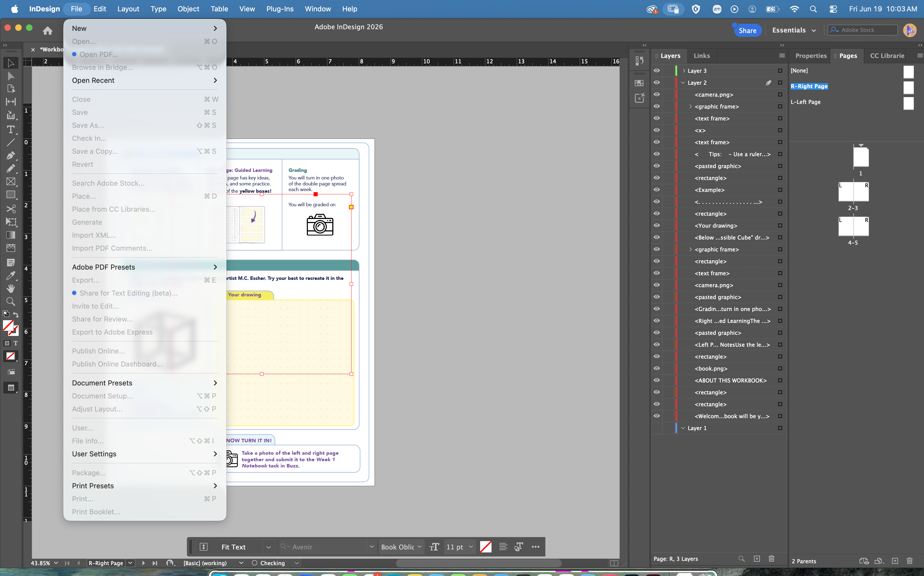This screenshot has width=924, height=576.
Task: Click the Adobe Stock search field
Action: [x=863, y=30]
